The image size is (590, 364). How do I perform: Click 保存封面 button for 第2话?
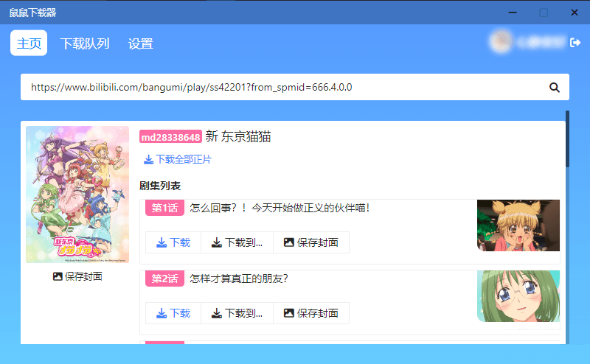tap(310, 313)
